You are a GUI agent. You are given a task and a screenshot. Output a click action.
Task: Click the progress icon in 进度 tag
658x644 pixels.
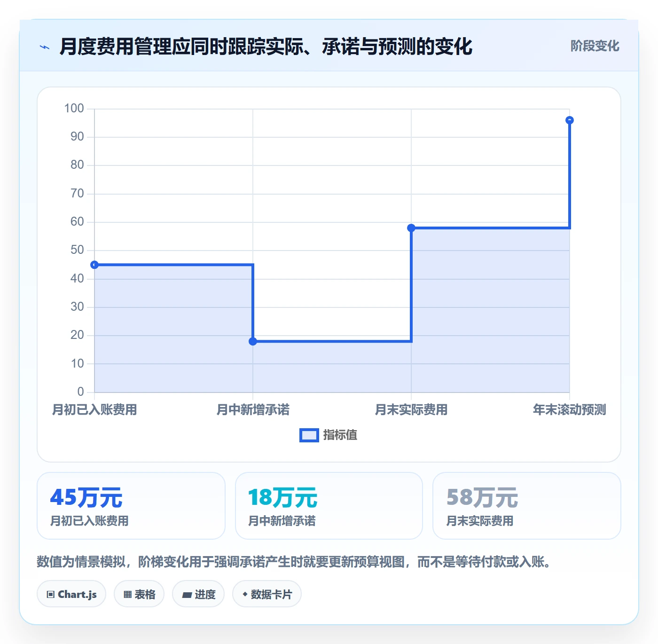pyautogui.click(x=187, y=595)
